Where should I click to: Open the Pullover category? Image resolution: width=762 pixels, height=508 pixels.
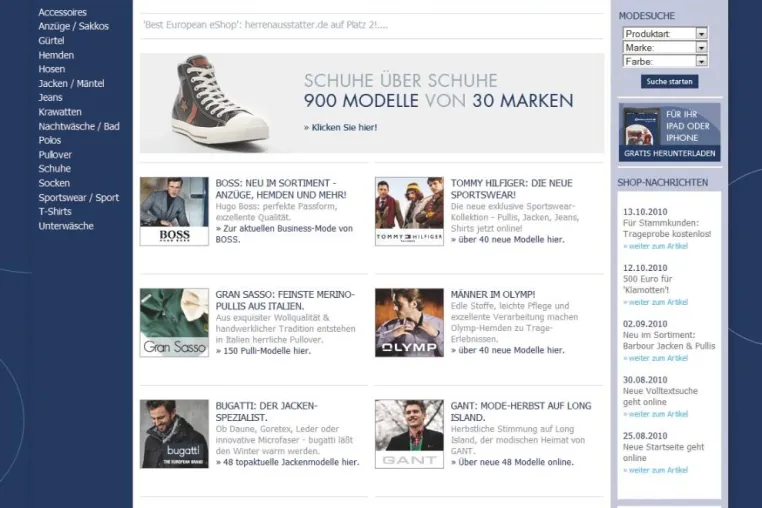click(55, 155)
